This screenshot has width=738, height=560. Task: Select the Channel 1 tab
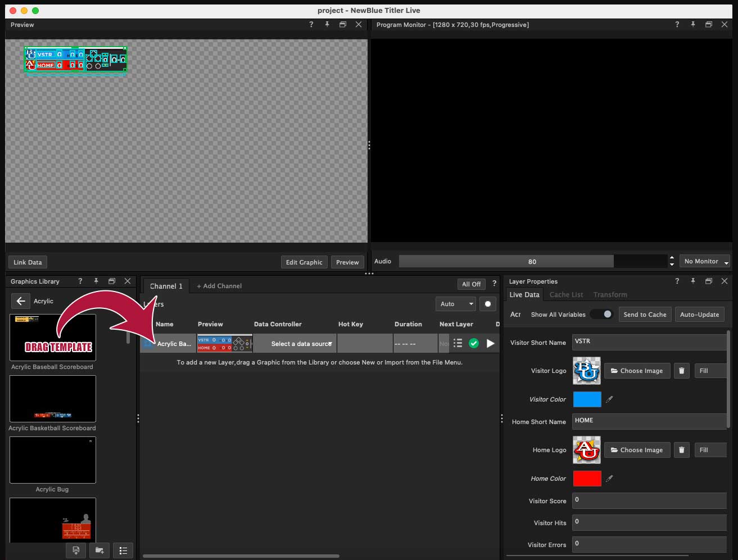click(x=166, y=286)
